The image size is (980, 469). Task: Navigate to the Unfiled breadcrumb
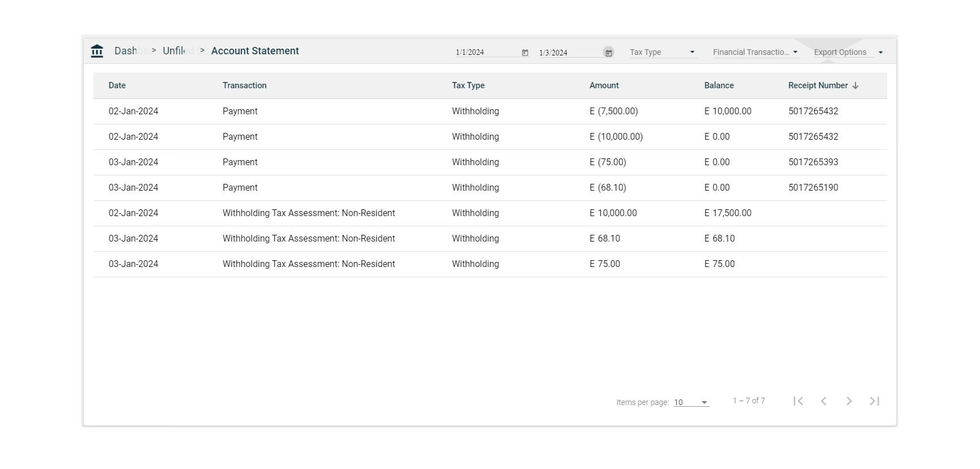(x=175, y=51)
